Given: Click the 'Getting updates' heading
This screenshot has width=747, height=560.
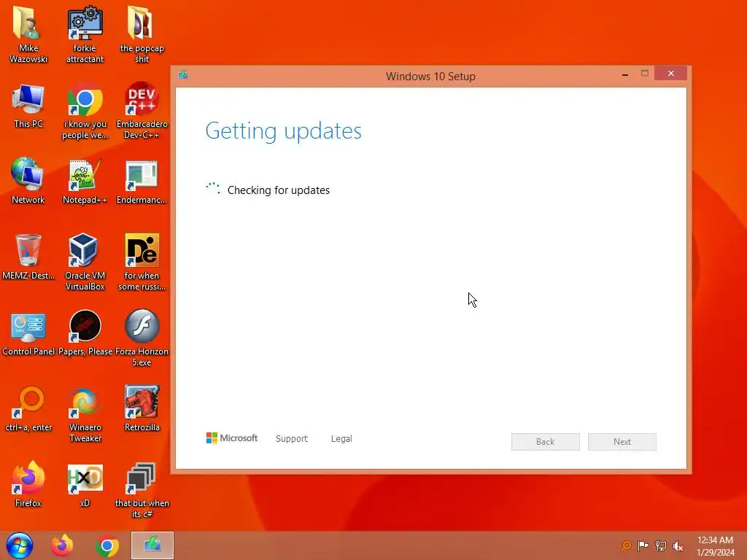Looking at the screenshot, I should click(284, 131).
